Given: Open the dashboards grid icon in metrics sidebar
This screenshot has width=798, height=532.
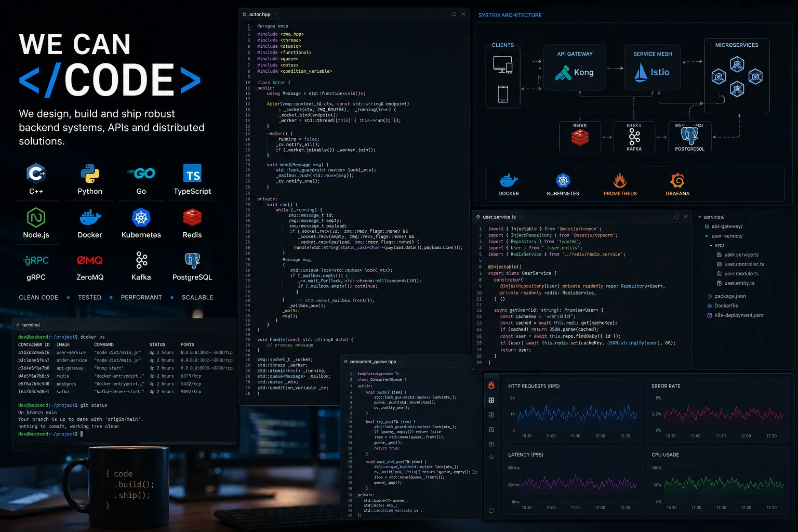Looking at the screenshot, I should [491, 400].
